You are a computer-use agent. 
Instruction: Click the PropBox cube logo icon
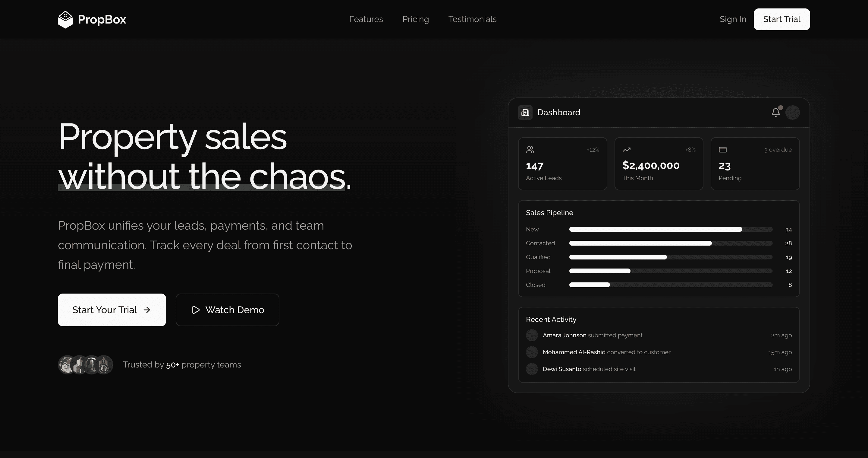pyautogui.click(x=66, y=19)
